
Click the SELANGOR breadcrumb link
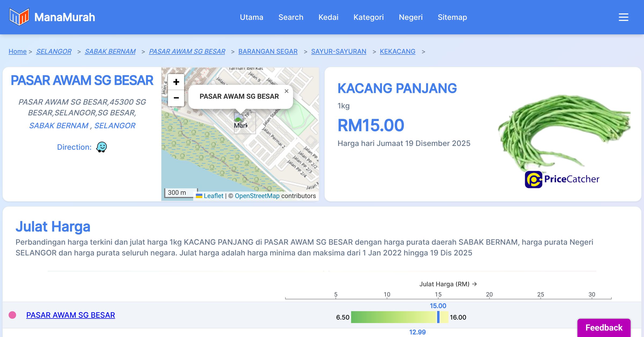54,51
